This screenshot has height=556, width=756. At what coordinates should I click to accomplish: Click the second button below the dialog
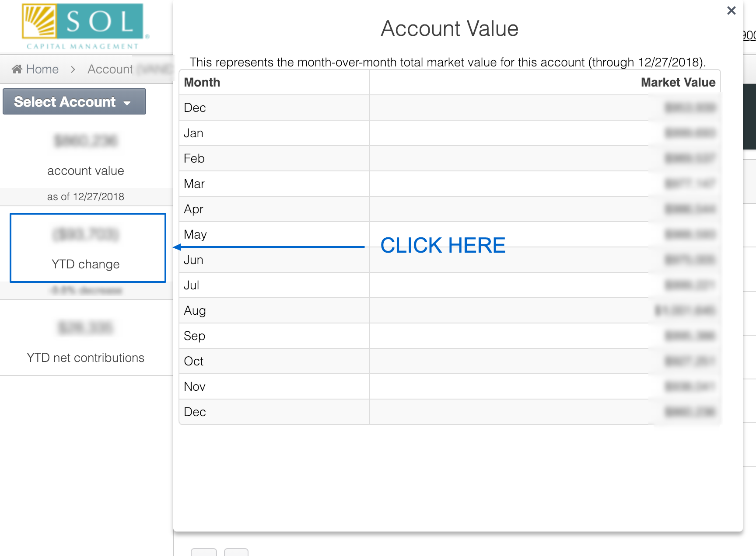(x=236, y=552)
